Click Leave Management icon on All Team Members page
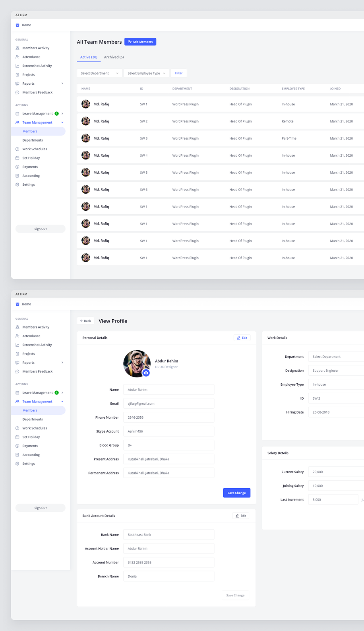Viewport: 364px width, 631px height. 17,114
